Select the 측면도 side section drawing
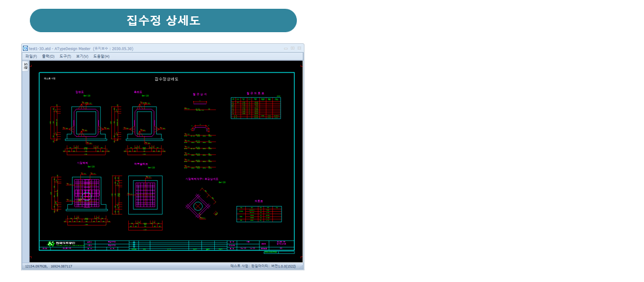Viewport: 644px width, 282px height. tap(144, 123)
